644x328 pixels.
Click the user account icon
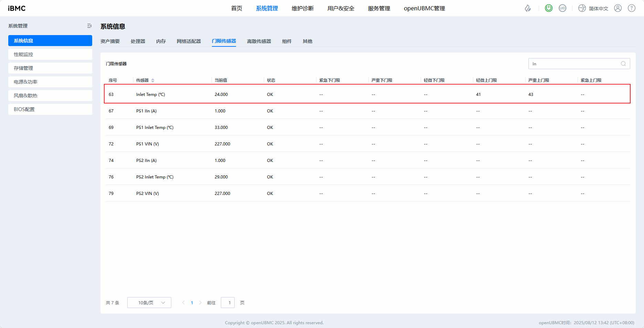(x=618, y=8)
